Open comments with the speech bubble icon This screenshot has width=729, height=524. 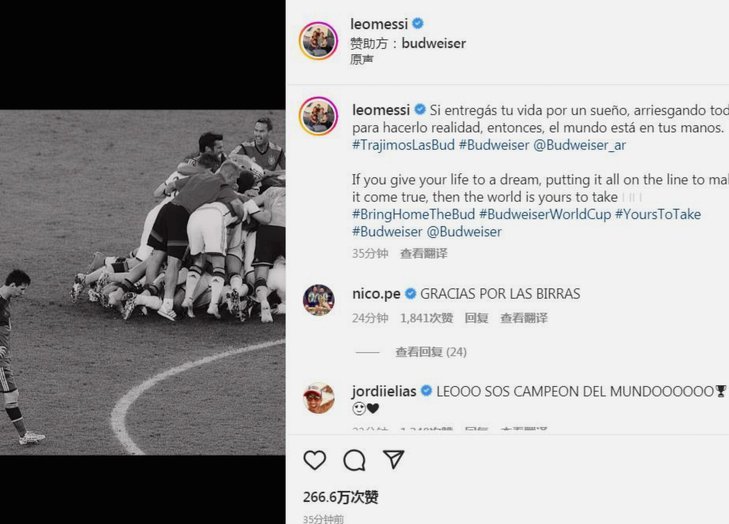click(x=354, y=460)
